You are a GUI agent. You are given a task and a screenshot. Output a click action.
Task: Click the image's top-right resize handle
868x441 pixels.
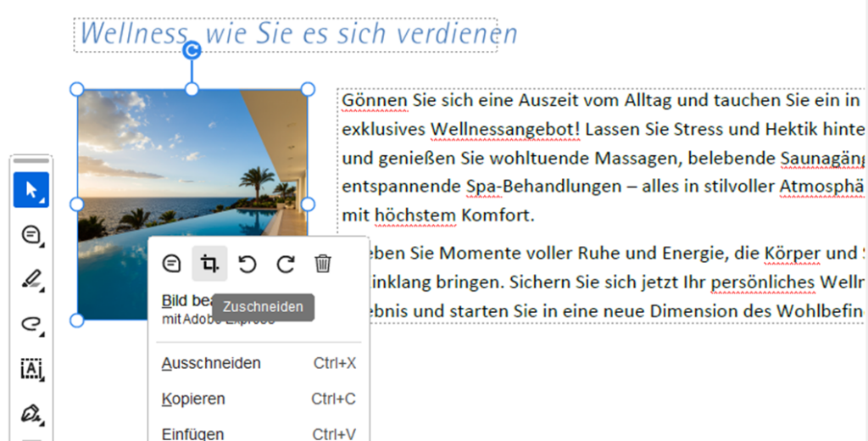(308, 89)
